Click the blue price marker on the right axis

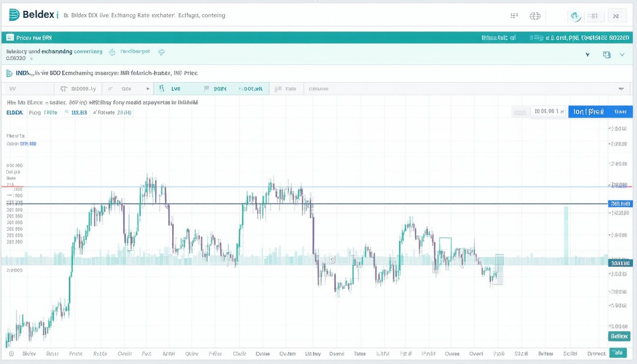[x=621, y=203]
